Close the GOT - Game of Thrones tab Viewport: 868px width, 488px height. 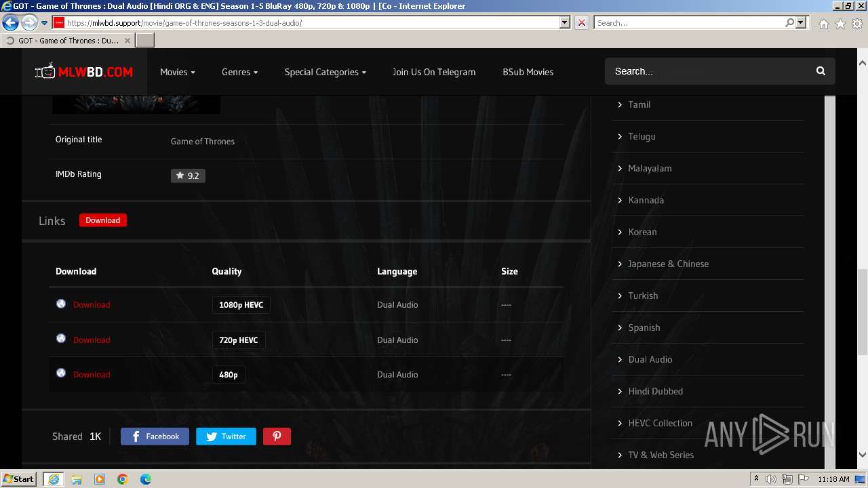pos(127,41)
